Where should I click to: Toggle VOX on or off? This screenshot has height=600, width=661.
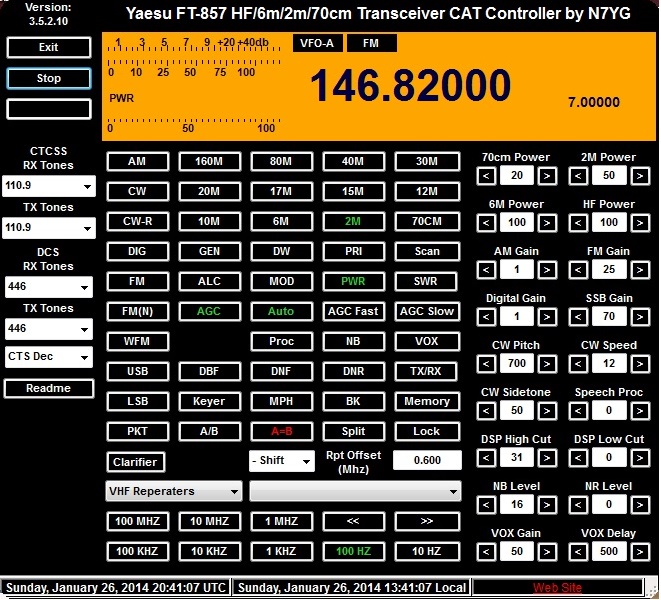point(427,341)
